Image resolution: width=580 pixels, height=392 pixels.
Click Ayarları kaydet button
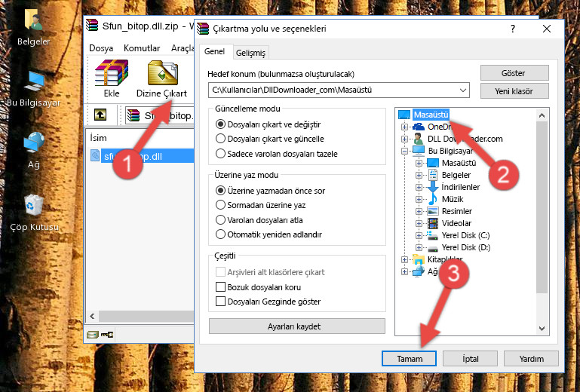[x=296, y=326]
